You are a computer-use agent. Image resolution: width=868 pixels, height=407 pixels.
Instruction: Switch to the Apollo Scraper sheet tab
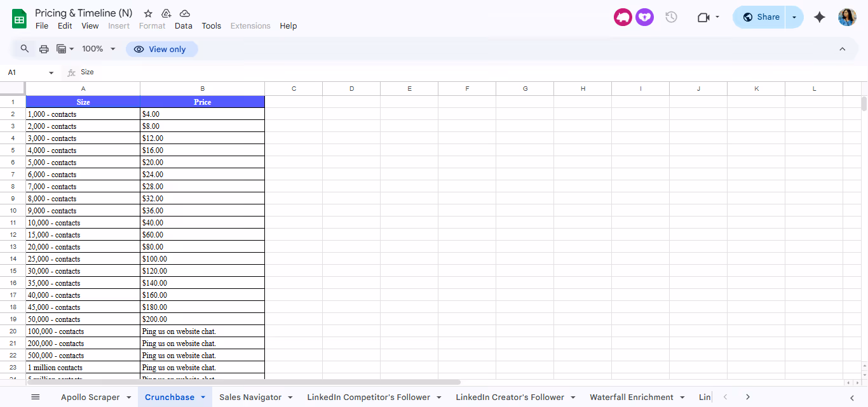point(90,397)
